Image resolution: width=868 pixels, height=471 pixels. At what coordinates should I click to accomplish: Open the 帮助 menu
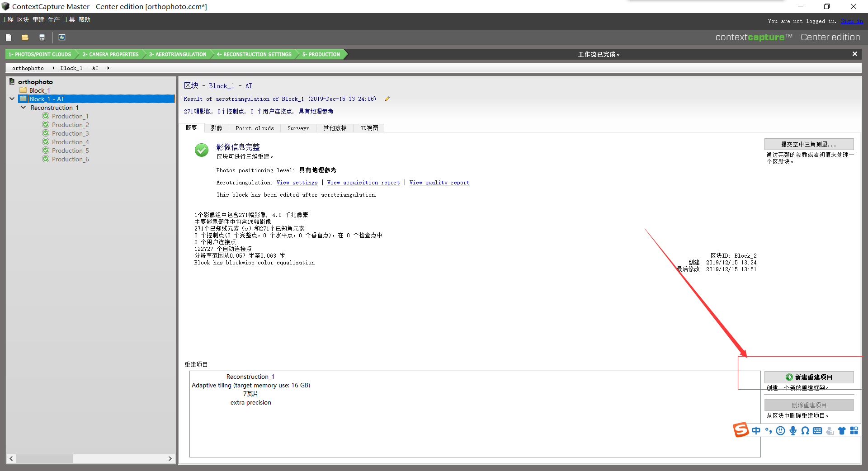click(x=85, y=19)
